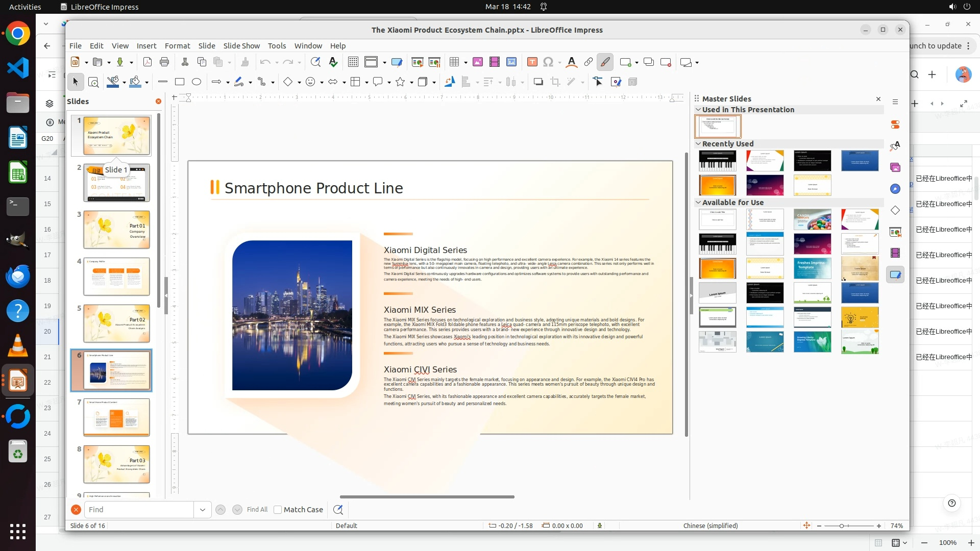Click the Find All button

(x=257, y=510)
